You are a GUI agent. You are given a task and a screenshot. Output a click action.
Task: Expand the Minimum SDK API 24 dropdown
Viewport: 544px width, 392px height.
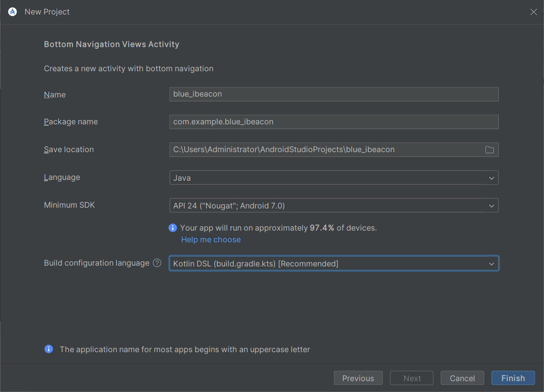334,205
